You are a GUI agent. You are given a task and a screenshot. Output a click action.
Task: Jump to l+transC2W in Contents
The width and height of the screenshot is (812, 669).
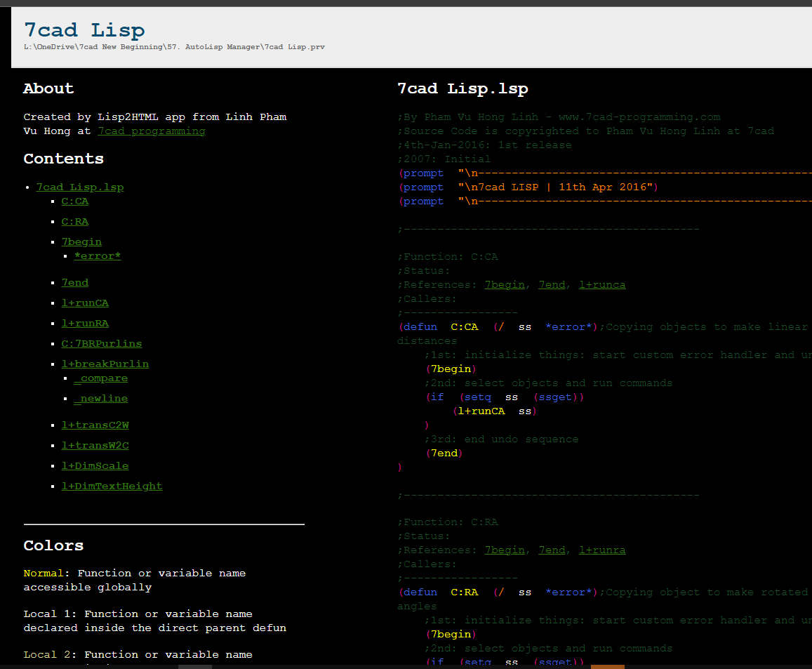point(95,425)
